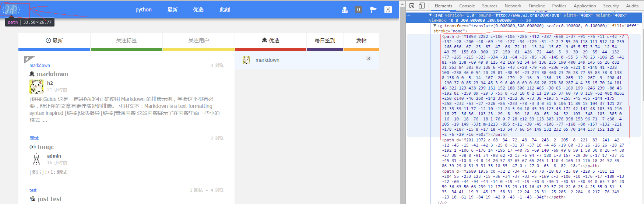Viewport: 644px width, 204px height.
Task: Open the tongc post title
Action: (46, 147)
